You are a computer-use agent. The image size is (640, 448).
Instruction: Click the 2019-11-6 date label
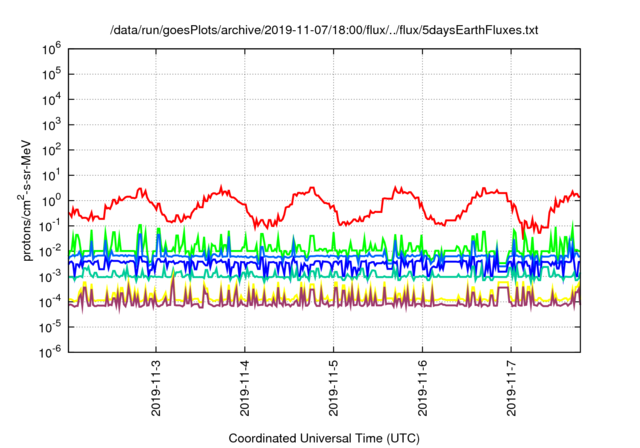422,388
